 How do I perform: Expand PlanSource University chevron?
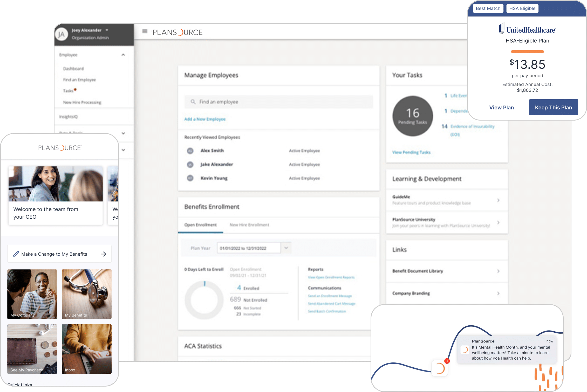[498, 222]
